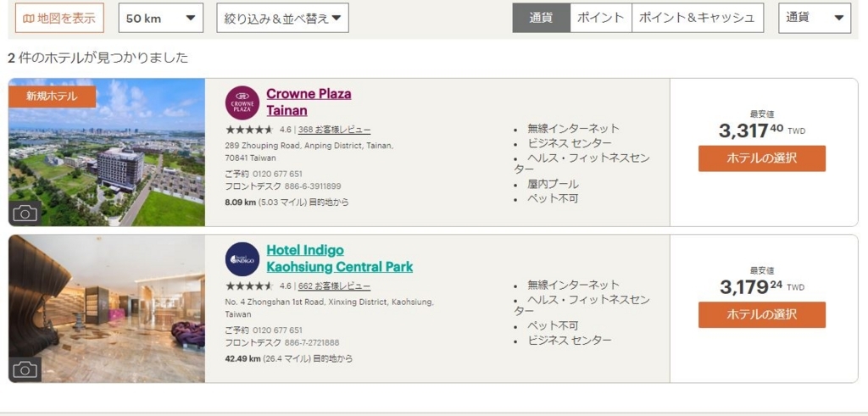
Task: Open the 通貨 currency selector dropdown
Action: pos(815,19)
